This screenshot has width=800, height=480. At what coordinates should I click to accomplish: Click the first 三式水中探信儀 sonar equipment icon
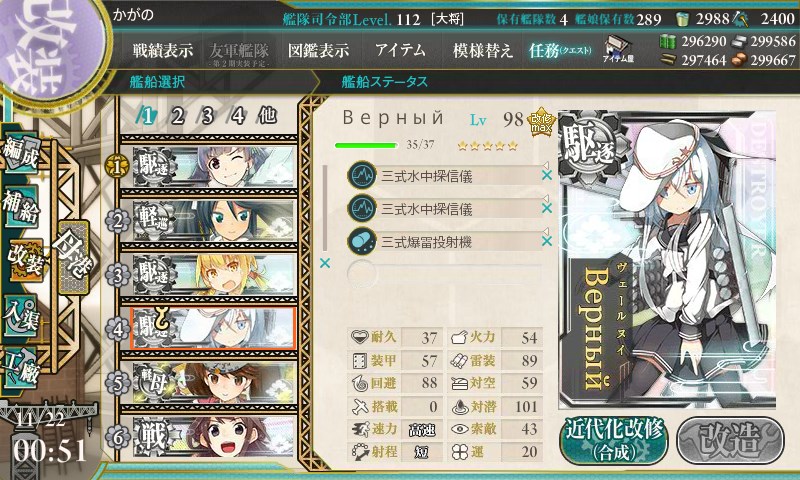362,176
